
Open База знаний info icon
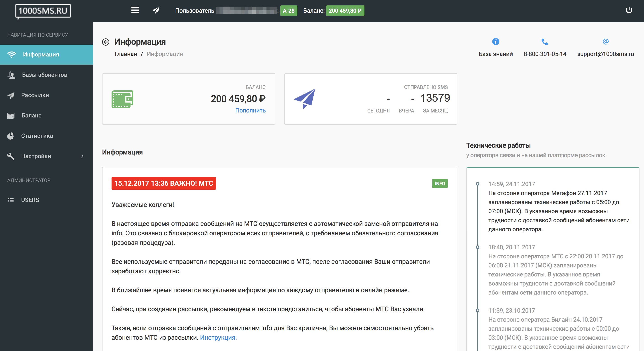tap(495, 42)
